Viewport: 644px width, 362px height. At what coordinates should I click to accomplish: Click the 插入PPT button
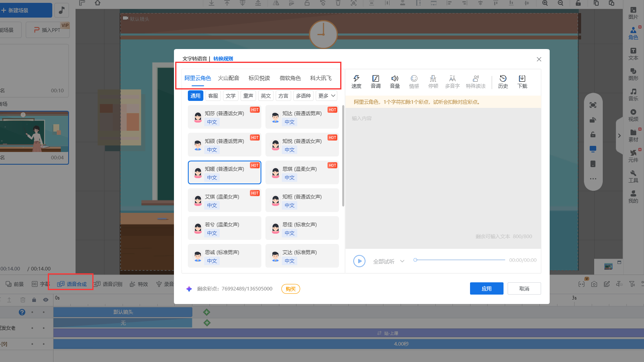tap(48, 30)
